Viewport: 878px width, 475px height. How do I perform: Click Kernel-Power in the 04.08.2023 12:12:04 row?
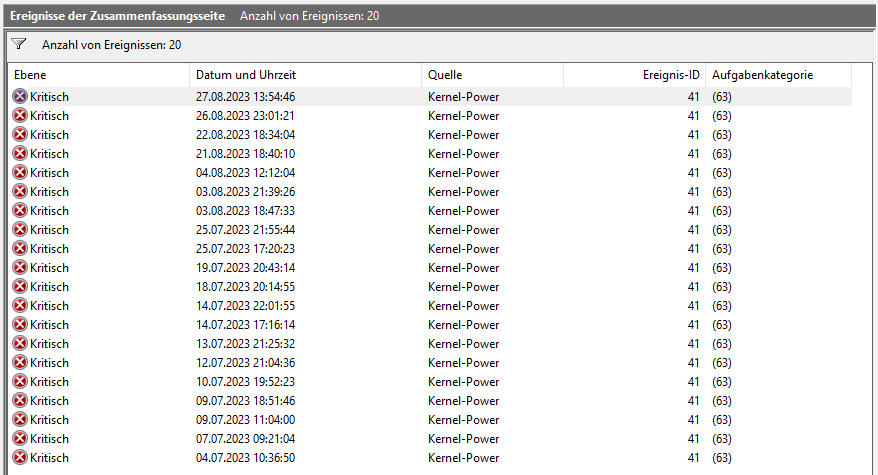tap(464, 173)
